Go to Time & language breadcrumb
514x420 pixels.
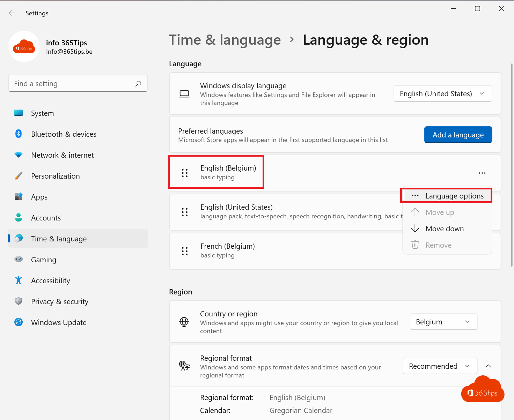pyautogui.click(x=225, y=40)
